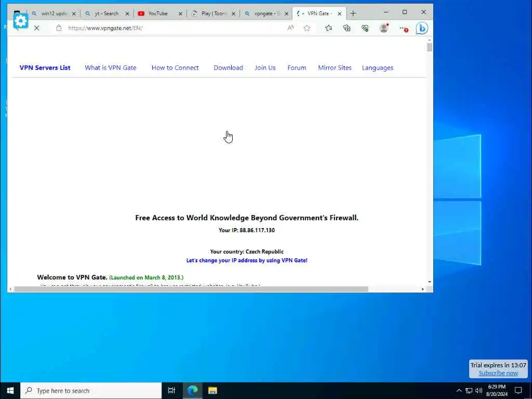Image resolution: width=532 pixels, height=399 pixels.
Task: Click the horizontal scrollbar thumb
Action: click(x=191, y=289)
